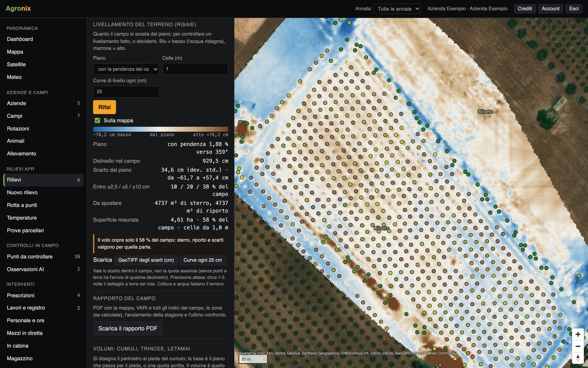Click Esci to log out
The image size is (588, 368).
coord(574,9)
